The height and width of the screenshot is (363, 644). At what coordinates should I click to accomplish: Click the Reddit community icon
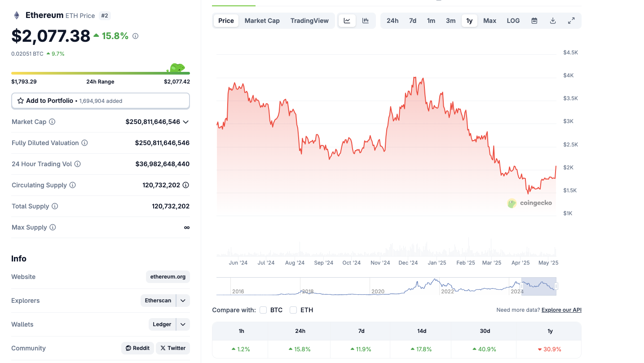click(x=128, y=348)
